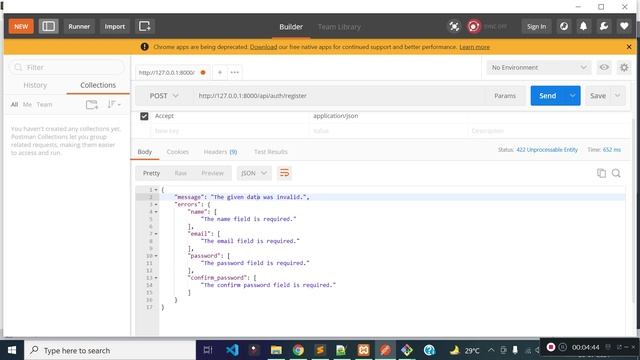
Task: Select the response Cookies tab
Action: pyautogui.click(x=178, y=152)
